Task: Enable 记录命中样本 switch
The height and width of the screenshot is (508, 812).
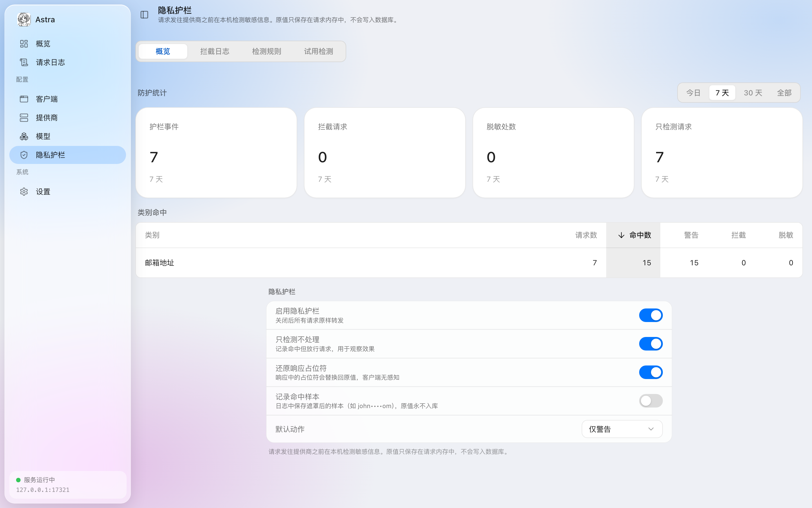Action: pyautogui.click(x=651, y=401)
